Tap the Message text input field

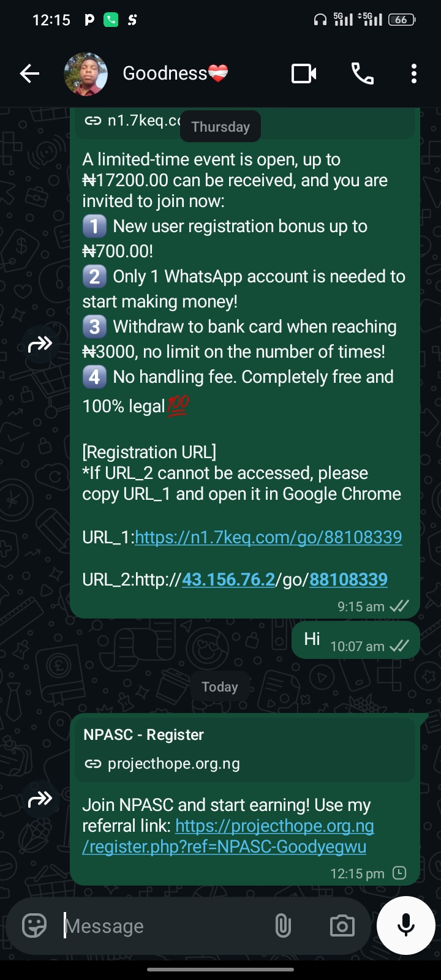point(165,926)
